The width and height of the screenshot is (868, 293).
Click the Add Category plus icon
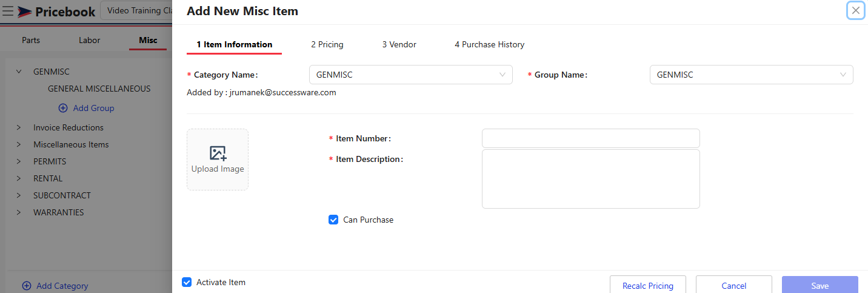click(x=27, y=286)
